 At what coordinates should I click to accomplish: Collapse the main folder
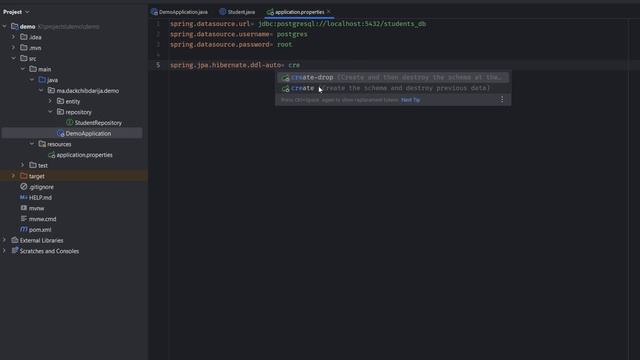(x=23, y=69)
